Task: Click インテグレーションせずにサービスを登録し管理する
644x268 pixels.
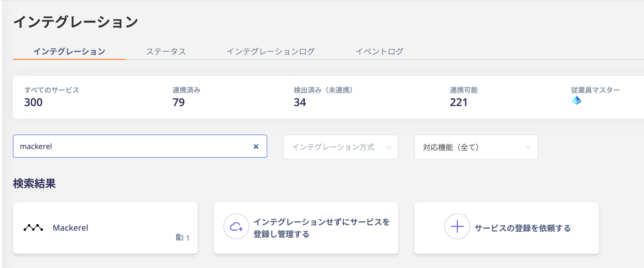Action: pos(306,228)
